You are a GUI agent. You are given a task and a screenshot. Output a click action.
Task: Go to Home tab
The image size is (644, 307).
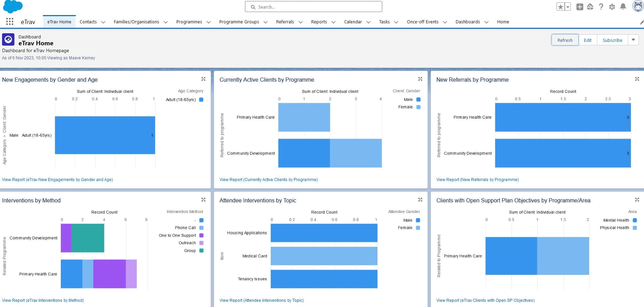[503, 22]
